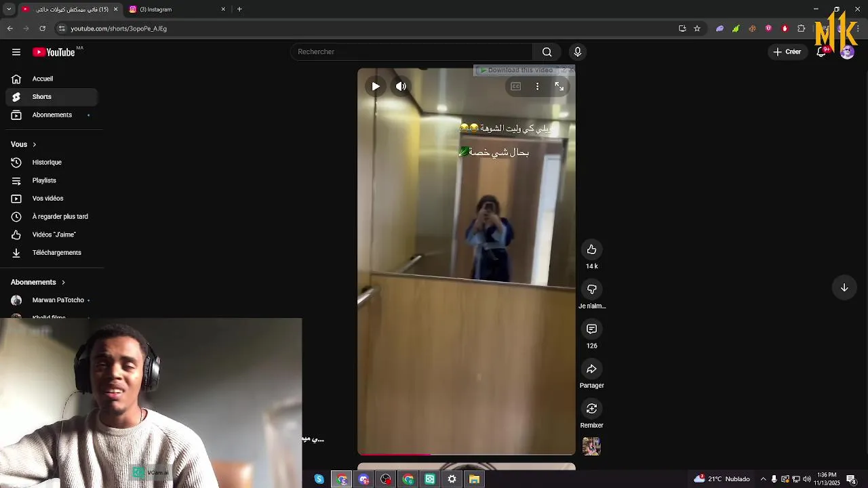Click the cookie extension icon

[752, 28]
